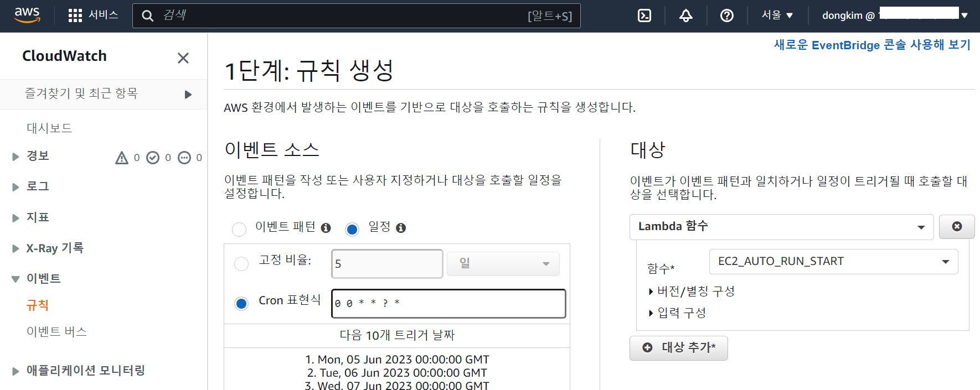Open the notifications bell
Viewport: 980px width, 390px height.
click(686, 15)
